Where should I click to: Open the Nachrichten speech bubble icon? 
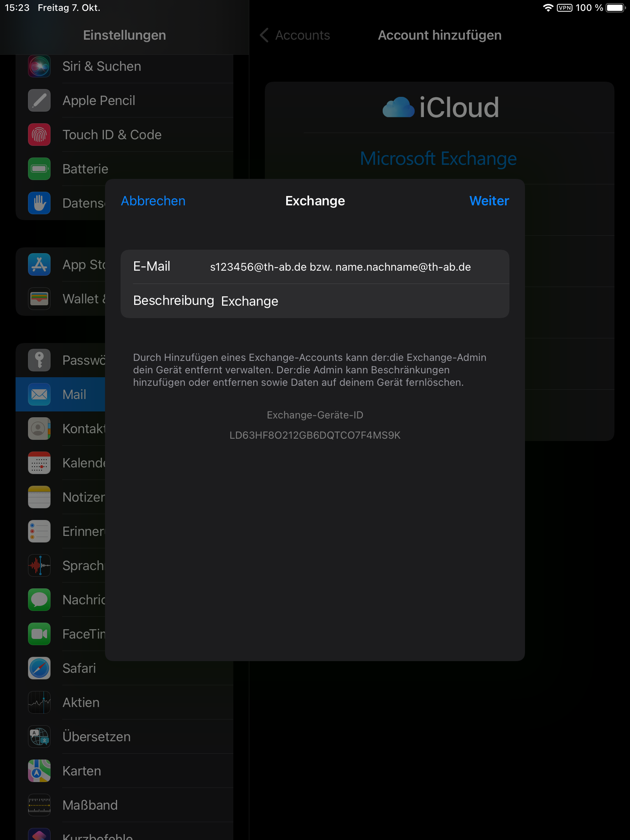[39, 600]
